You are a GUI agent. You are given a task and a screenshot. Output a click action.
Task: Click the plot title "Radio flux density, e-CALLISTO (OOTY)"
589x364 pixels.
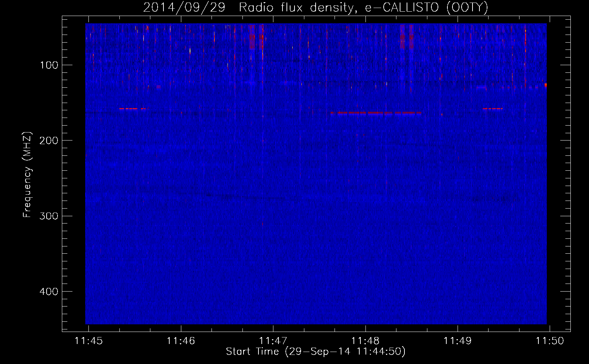[x=363, y=8]
